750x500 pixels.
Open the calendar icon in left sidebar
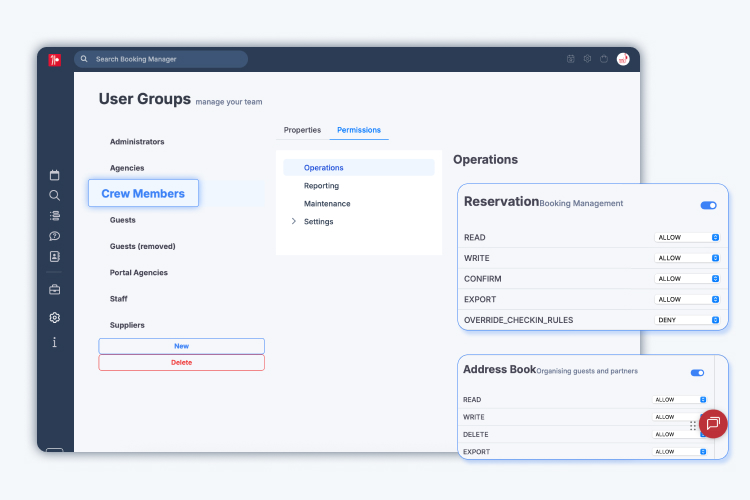[55, 175]
